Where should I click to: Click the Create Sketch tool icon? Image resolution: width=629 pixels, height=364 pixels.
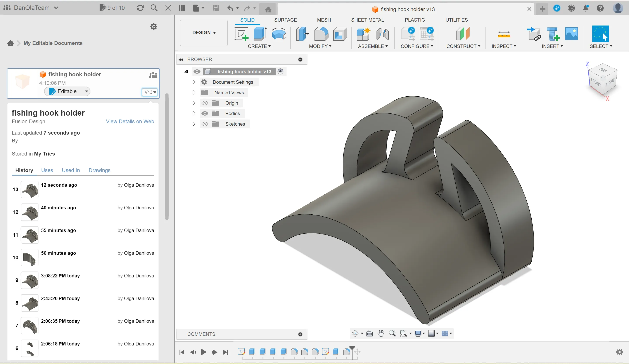(241, 34)
